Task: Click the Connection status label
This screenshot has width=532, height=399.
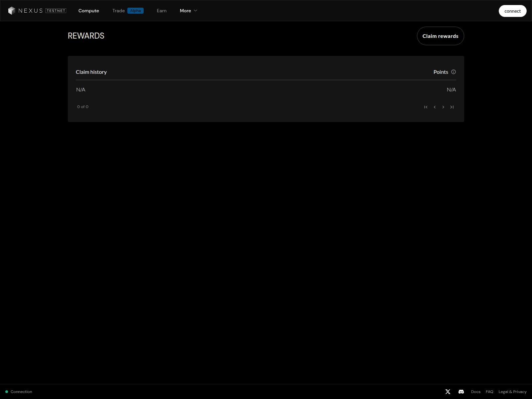Action: (x=21, y=392)
